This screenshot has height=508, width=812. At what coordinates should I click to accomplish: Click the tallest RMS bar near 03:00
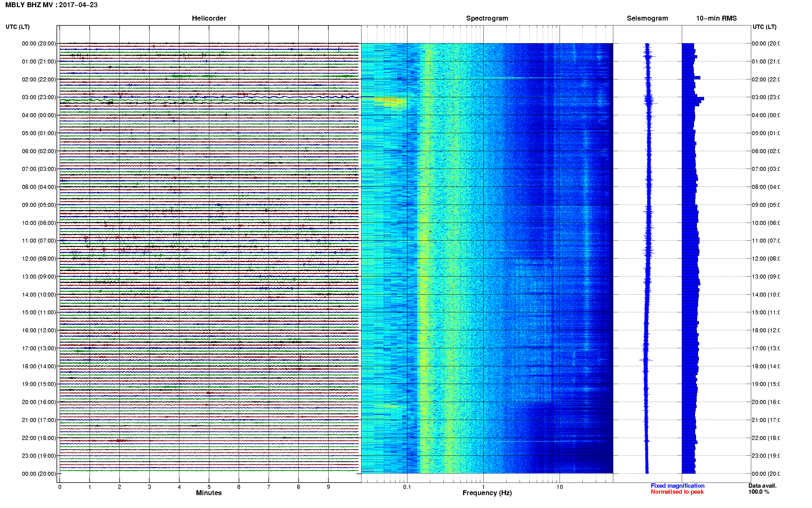pyautogui.click(x=693, y=99)
